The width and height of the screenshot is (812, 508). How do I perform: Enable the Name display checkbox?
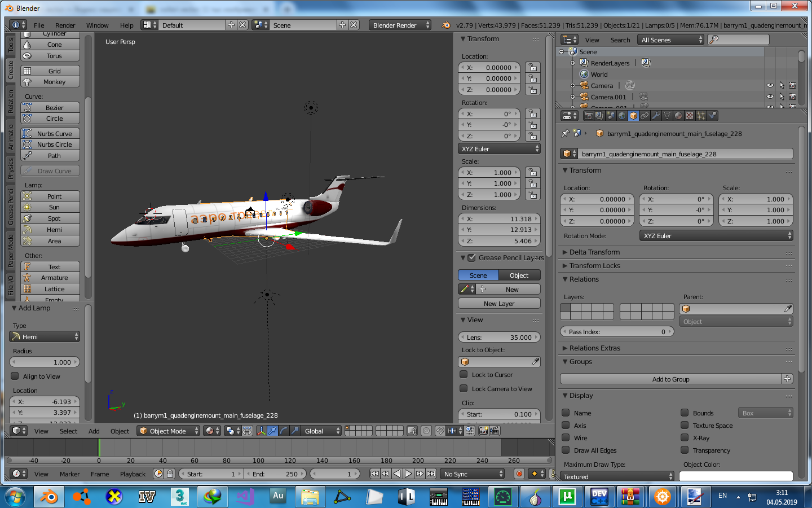(x=566, y=413)
